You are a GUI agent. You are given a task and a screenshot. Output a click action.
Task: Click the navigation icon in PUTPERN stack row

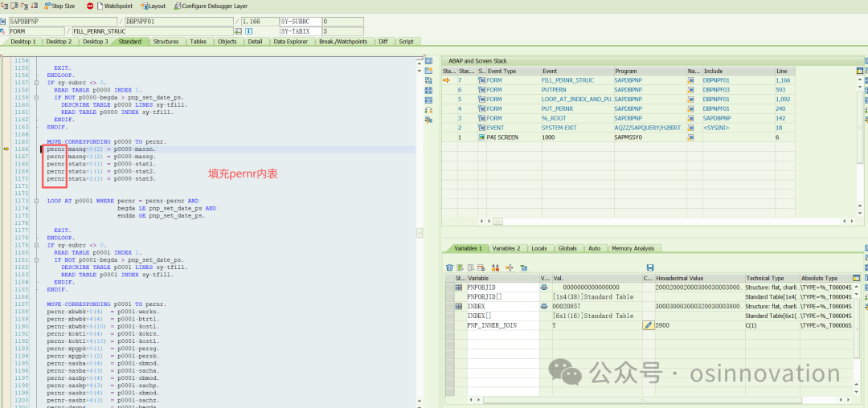(691, 90)
